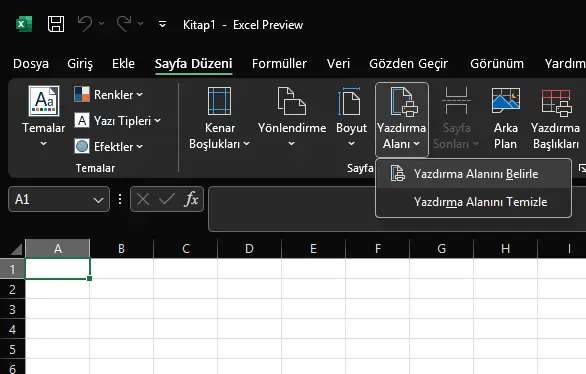
Task: Select column A header
Action: coord(58,248)
